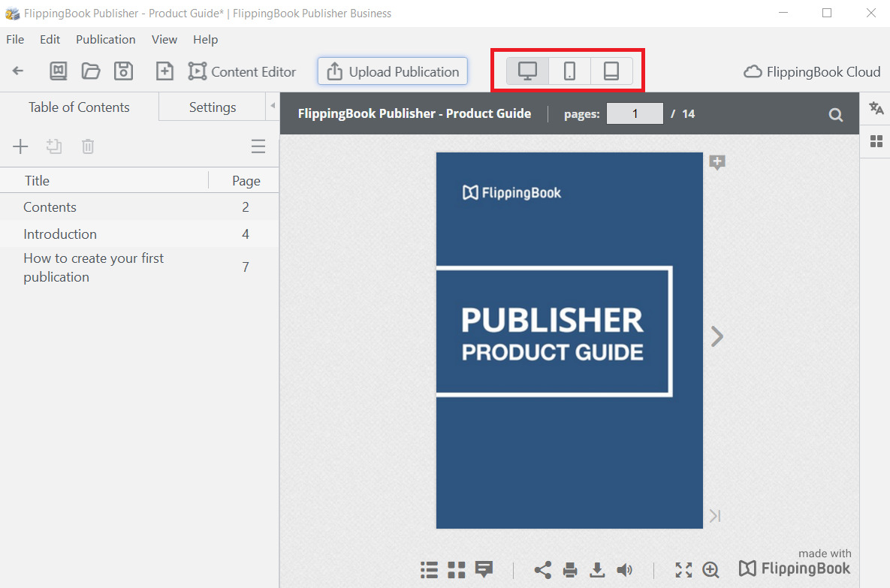Switch to tablet preview mode
This screenshot has width=890, height=588.
click(611, 71)
